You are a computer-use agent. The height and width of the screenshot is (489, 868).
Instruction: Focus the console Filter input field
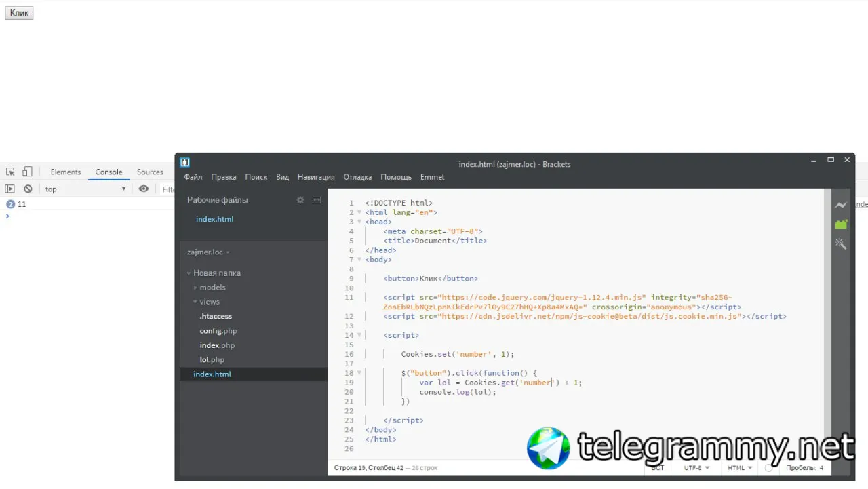[168, 189]
